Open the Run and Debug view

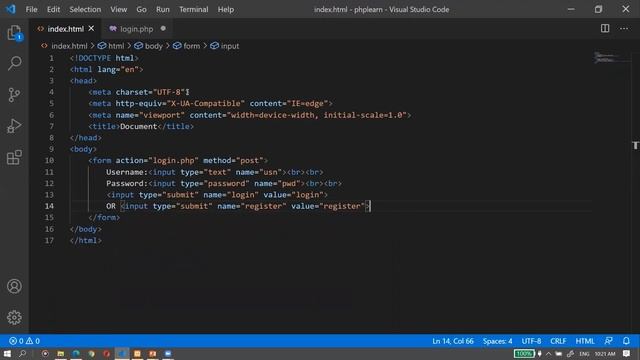(14, 126)
